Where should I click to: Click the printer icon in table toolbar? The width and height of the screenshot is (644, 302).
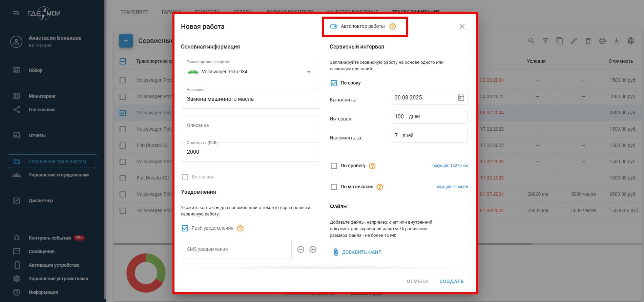click(602, 41)
